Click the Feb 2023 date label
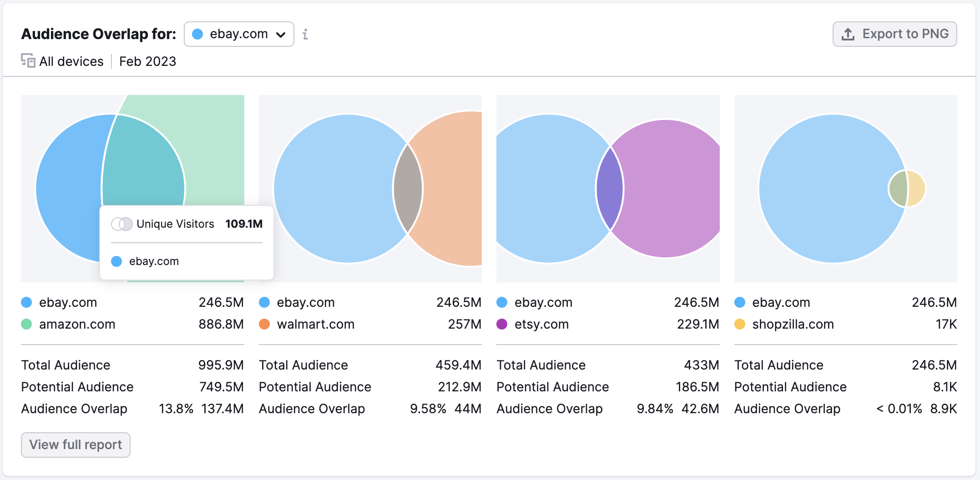 147,61
